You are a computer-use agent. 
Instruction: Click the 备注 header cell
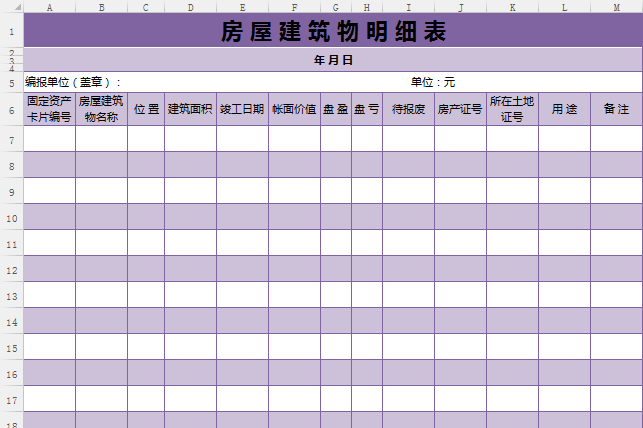(x=616, y=109)
